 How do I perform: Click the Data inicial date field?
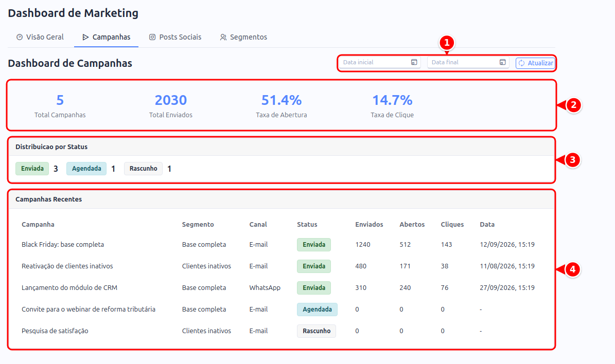point(380,62)
